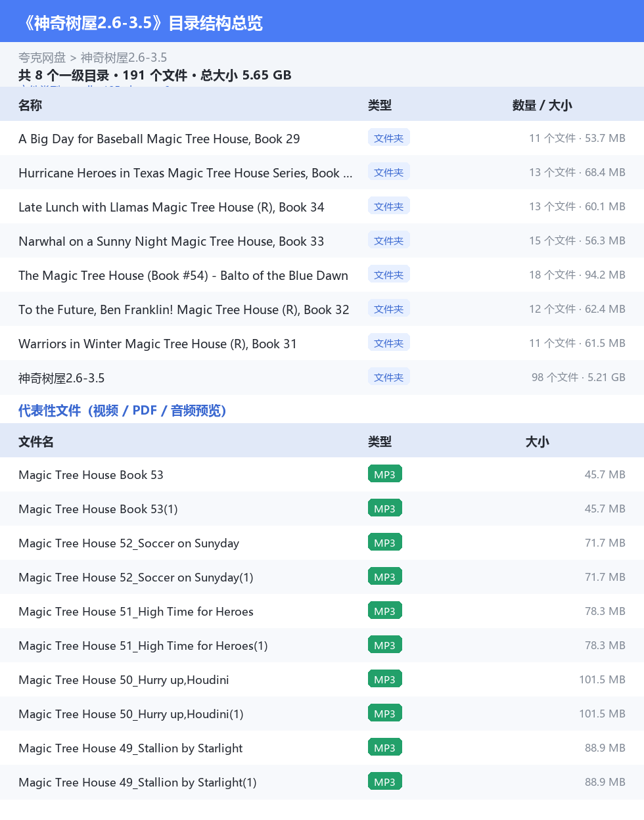Click 文件夹 tag on Narwhal row
Screen dimensions: 644x820
(389, 240)
